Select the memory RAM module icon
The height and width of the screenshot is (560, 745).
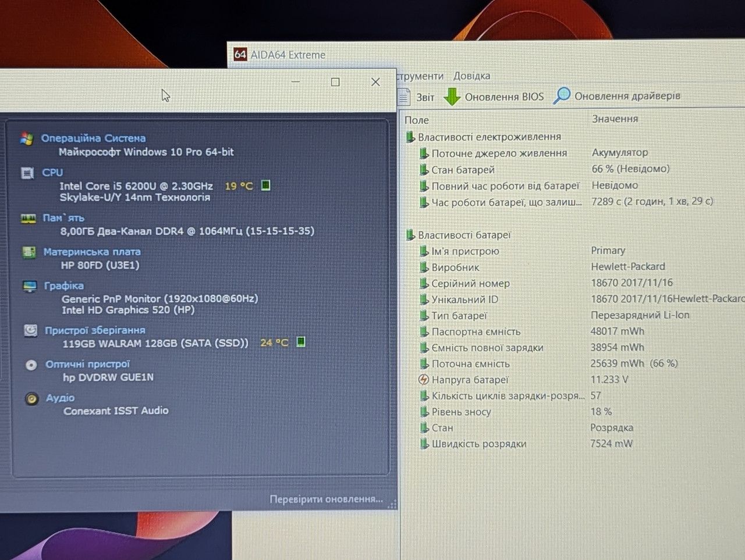pyautogui.click(x=29, y=218)
